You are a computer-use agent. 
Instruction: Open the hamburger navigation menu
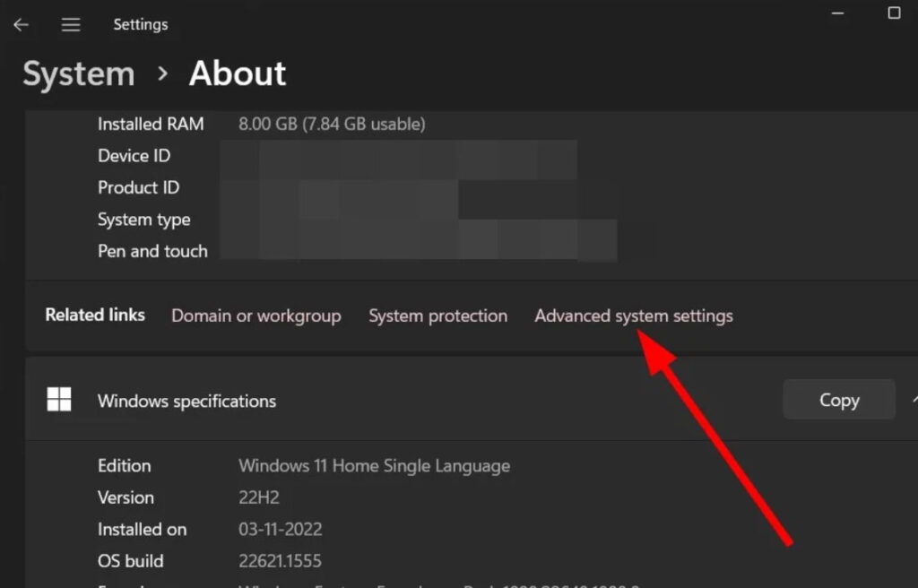pos(71,24)
